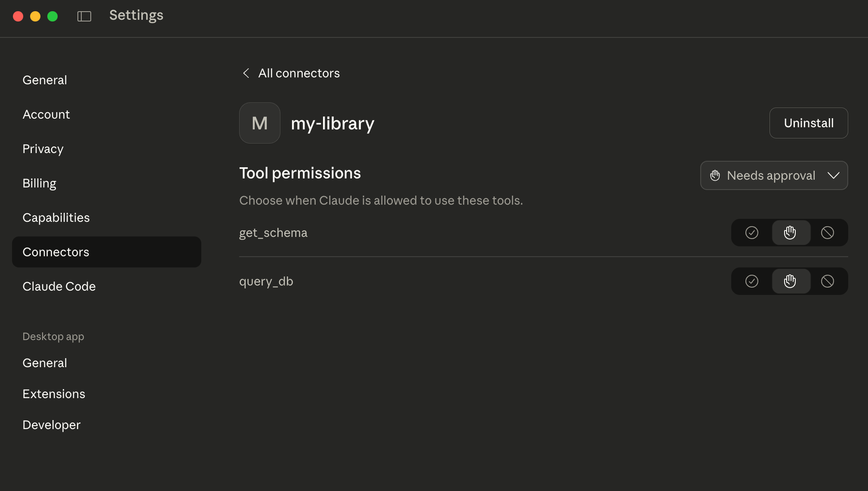Open desktop app Extensions settings

click(54, 394)
